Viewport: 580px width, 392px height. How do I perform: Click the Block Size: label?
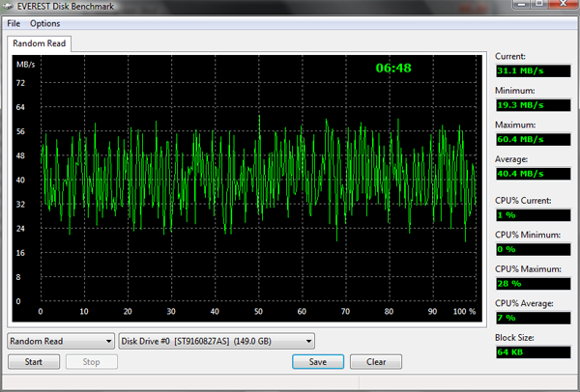[514, 338]
